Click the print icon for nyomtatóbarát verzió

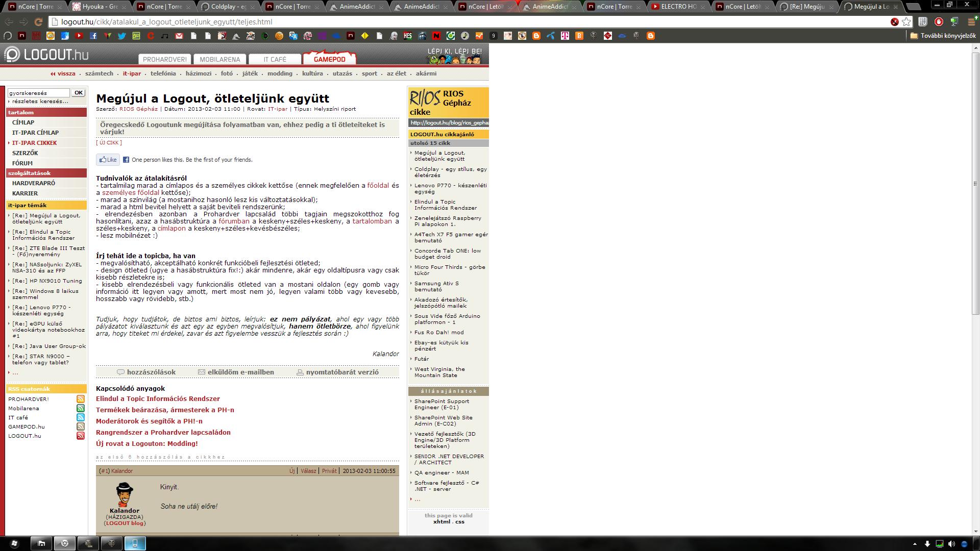300,372
